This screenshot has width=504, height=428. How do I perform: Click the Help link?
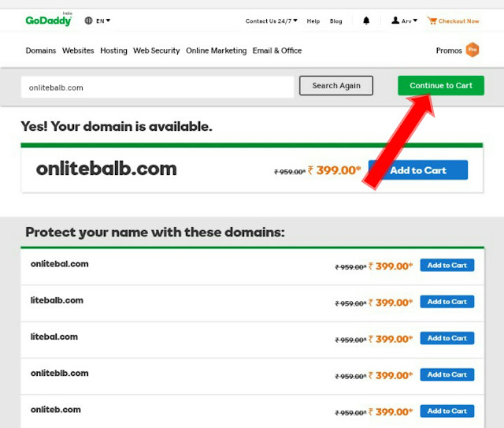pos(313,21)
